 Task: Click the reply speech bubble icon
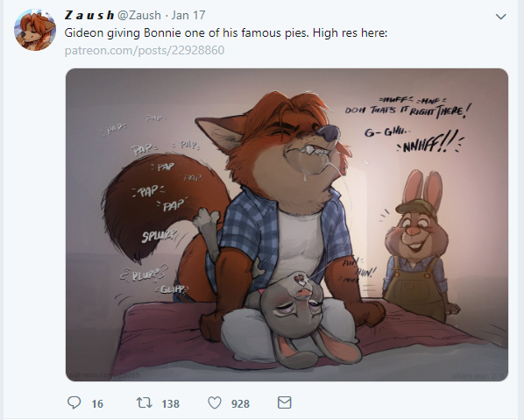(x=74, y=403)
